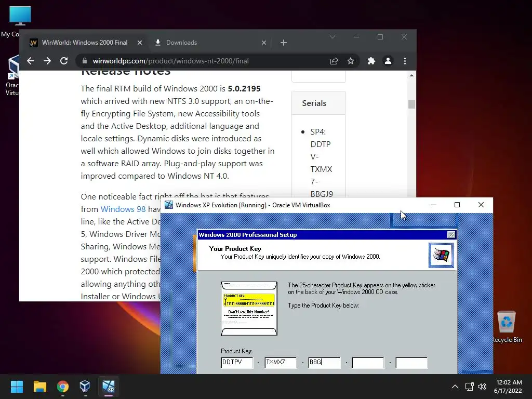Image resolution: width=532 pixels, height=399 pixels.
Task: Click Chrome icon on the taskbar
Action: [62, 387]
